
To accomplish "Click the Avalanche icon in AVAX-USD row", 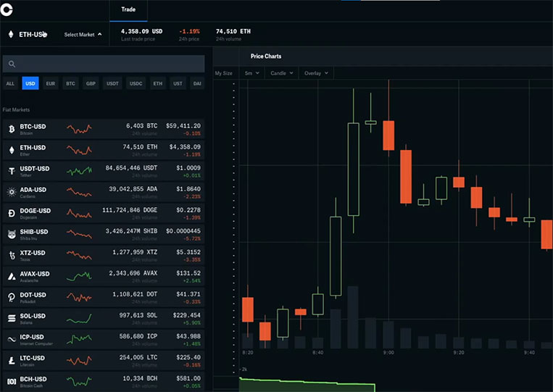I will click(12, 276).
